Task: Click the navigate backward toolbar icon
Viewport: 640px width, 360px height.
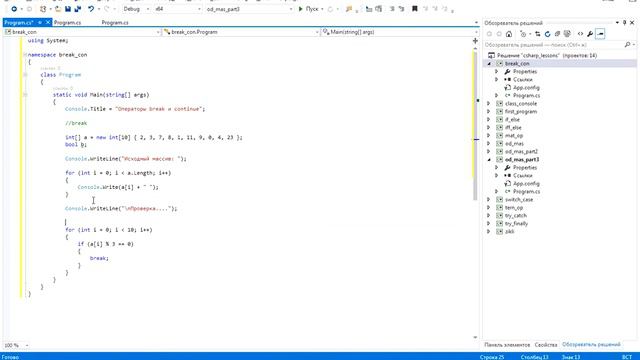Action: (14, 9)
